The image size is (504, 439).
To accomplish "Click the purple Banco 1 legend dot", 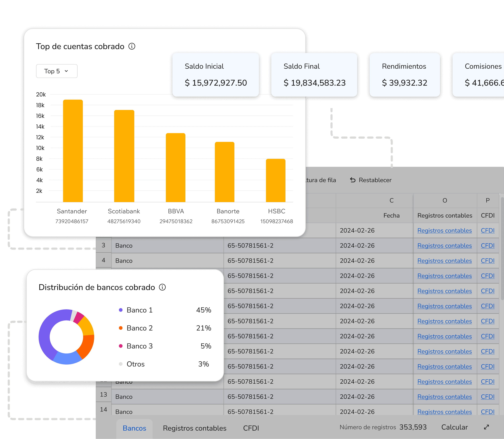I will point(121,310).
